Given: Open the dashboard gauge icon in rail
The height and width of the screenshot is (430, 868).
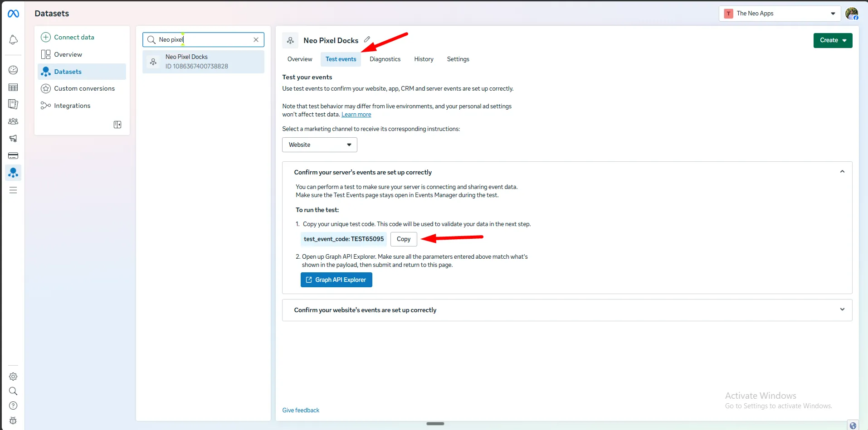Looking at the screenshot, I should (x=13, y=70).
